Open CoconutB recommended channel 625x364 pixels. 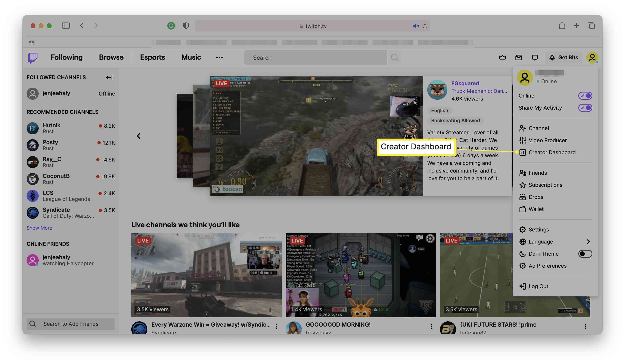point(71,179)
